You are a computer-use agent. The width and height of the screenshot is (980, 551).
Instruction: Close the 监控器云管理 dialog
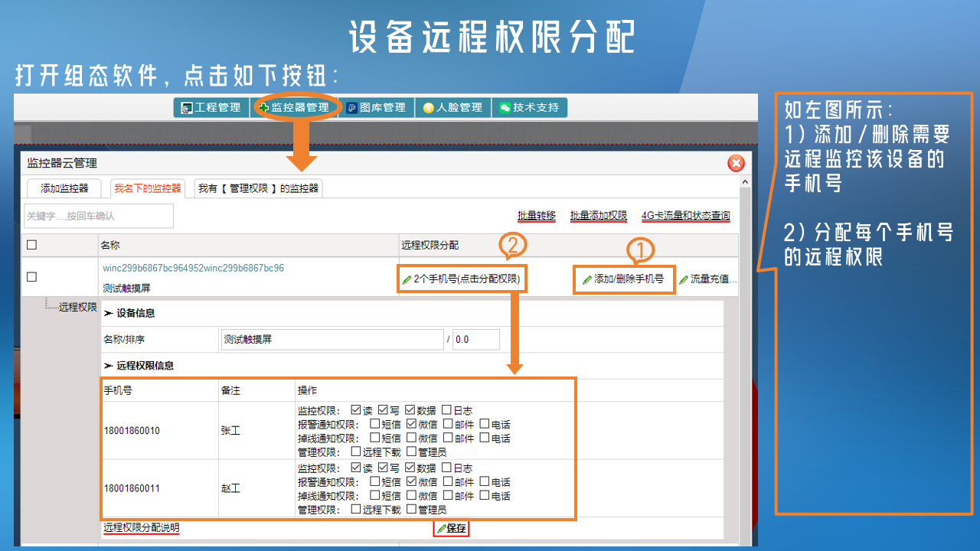point(736,163)
